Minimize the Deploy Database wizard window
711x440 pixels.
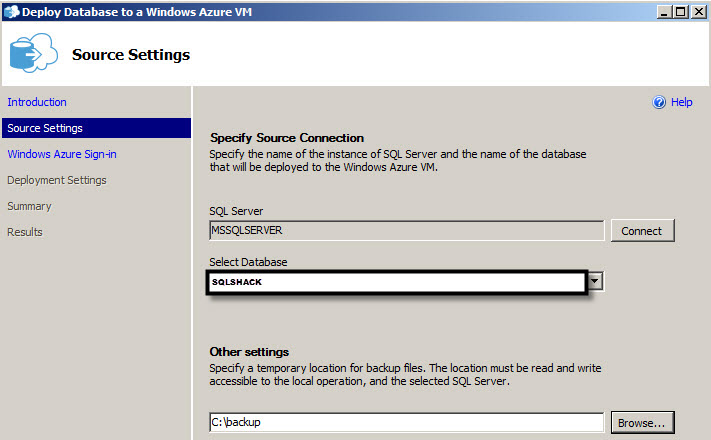click(x=665, y=11)
